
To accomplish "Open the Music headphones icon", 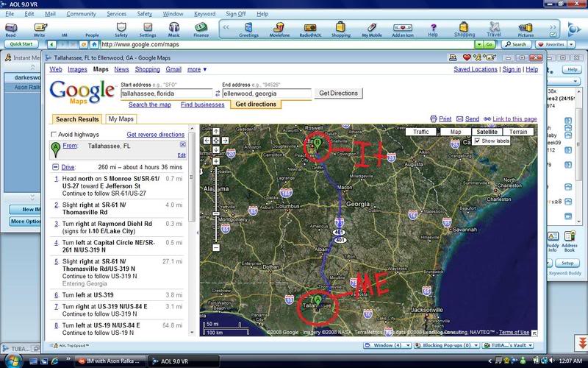I will point(174,29).
